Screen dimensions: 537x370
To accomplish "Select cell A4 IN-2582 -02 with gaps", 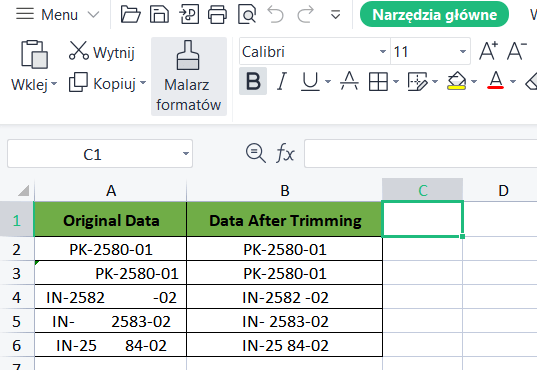I will 111,297.
